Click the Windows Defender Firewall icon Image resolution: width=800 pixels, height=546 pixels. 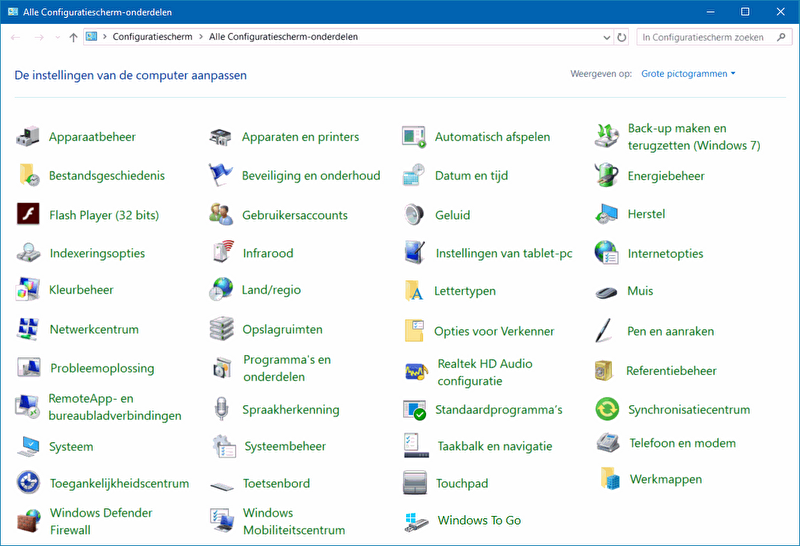tap(29, 521)
